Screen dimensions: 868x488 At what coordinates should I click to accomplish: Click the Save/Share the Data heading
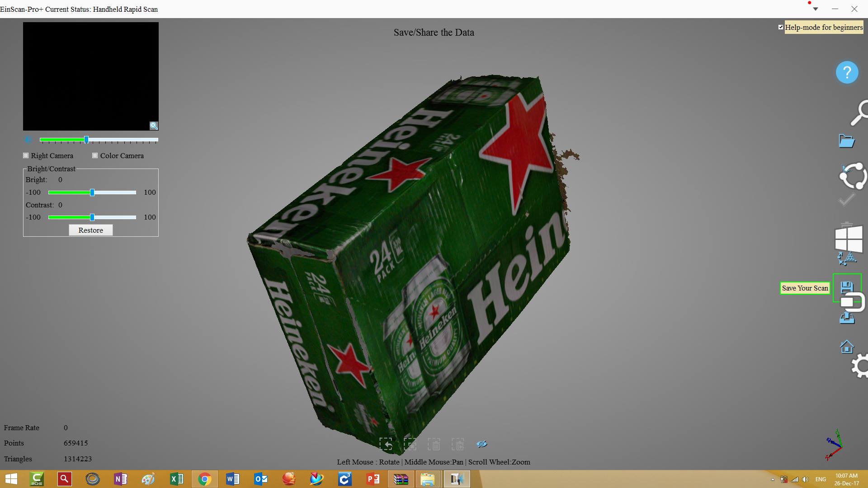tap(434, 33)
